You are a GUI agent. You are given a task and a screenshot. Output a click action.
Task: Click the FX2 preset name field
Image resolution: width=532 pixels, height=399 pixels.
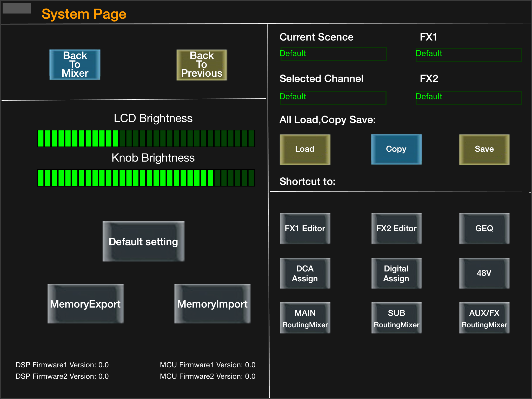coord(469,98)
